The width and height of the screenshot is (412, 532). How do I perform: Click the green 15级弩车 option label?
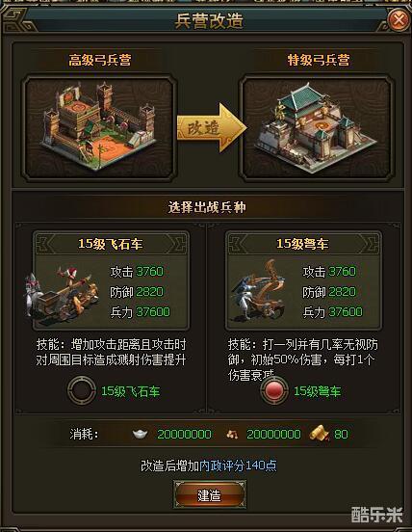click(317, 391)
